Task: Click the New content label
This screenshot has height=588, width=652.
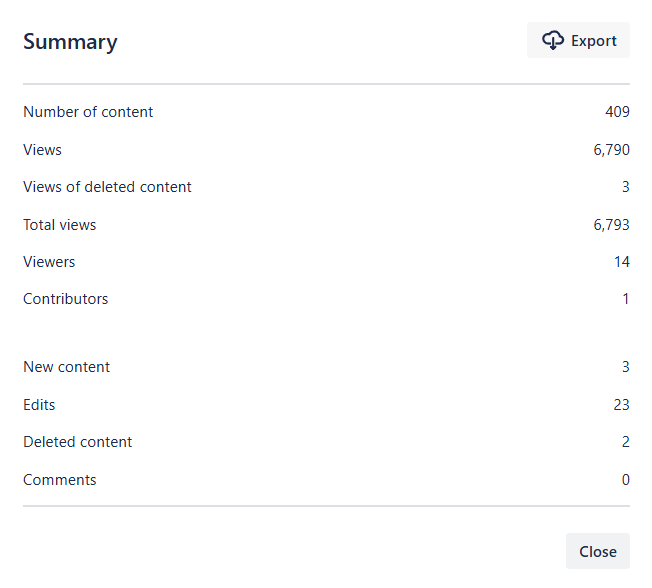Action: [66, 367]
